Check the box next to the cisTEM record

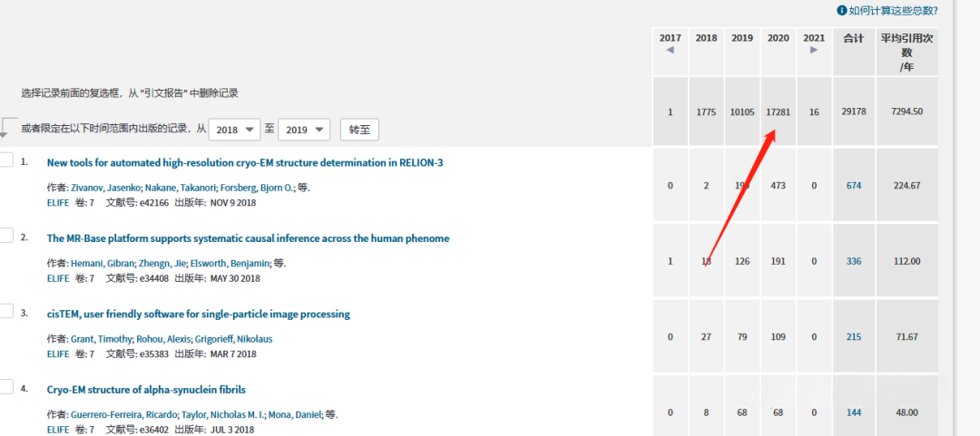[x=5, y=312]
